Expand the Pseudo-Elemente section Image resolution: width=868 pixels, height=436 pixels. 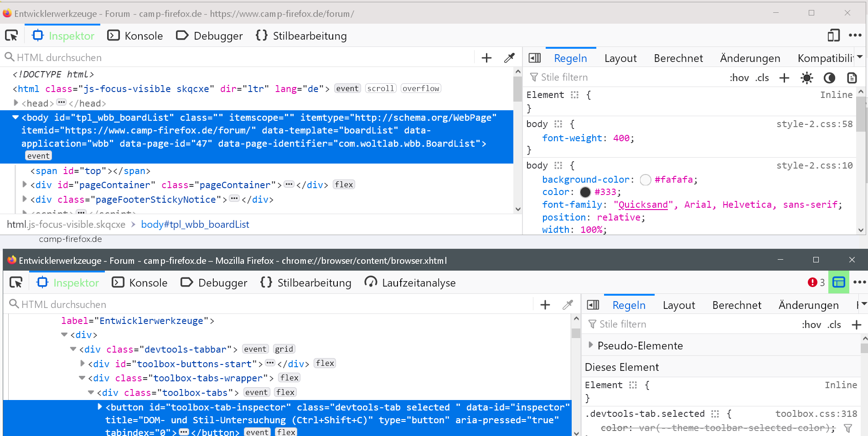(x=591, y=345)
